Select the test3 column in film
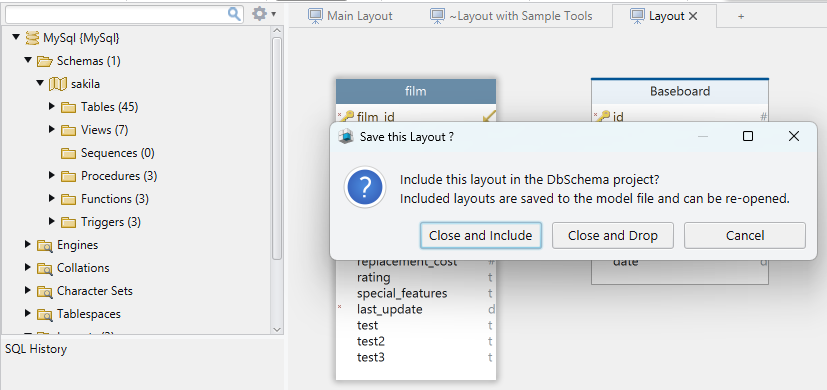This screenshot has width=827, height=390. point(371,357)
